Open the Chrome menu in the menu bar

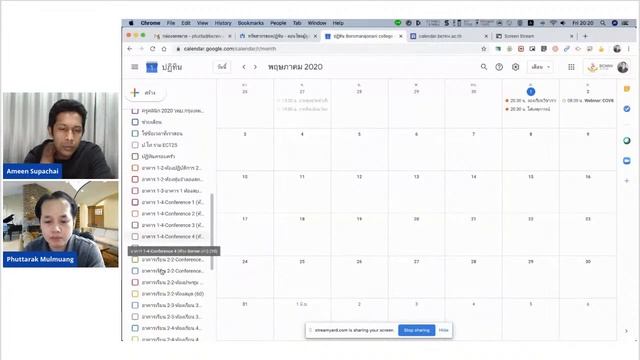coord(150,23)
